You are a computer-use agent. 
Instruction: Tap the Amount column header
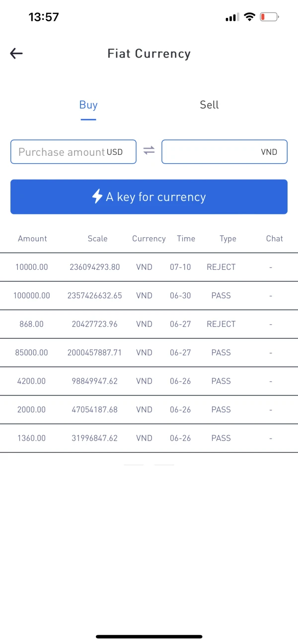click(x=32, y=239)
